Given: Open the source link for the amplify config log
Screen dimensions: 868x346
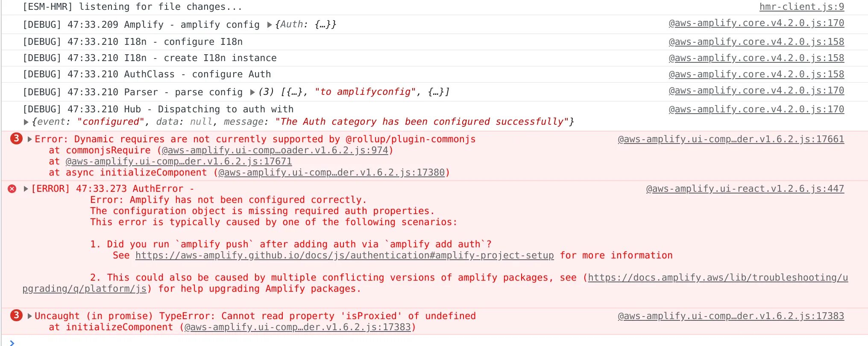Looking at the screenshot, I should (x=756, y=23).
